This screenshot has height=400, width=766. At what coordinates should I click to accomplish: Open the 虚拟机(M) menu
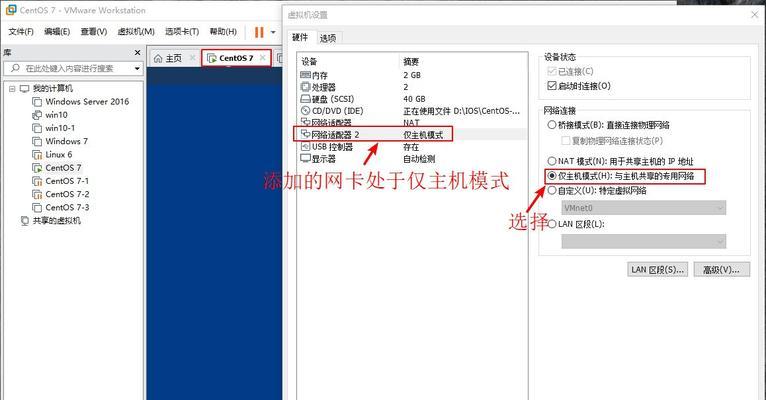pos(136,32)
